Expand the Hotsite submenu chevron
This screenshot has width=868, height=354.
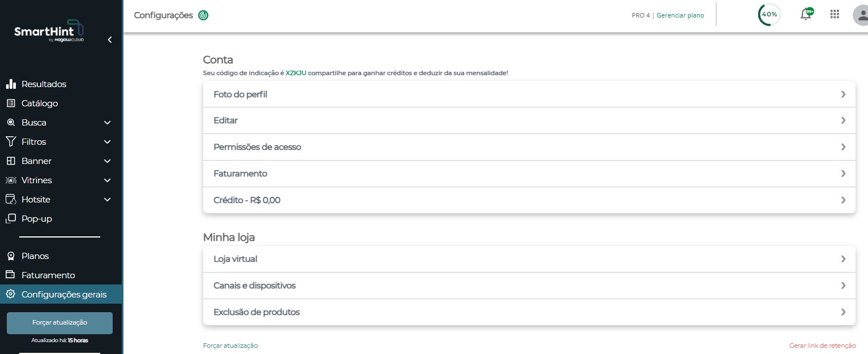click(108, 200)
